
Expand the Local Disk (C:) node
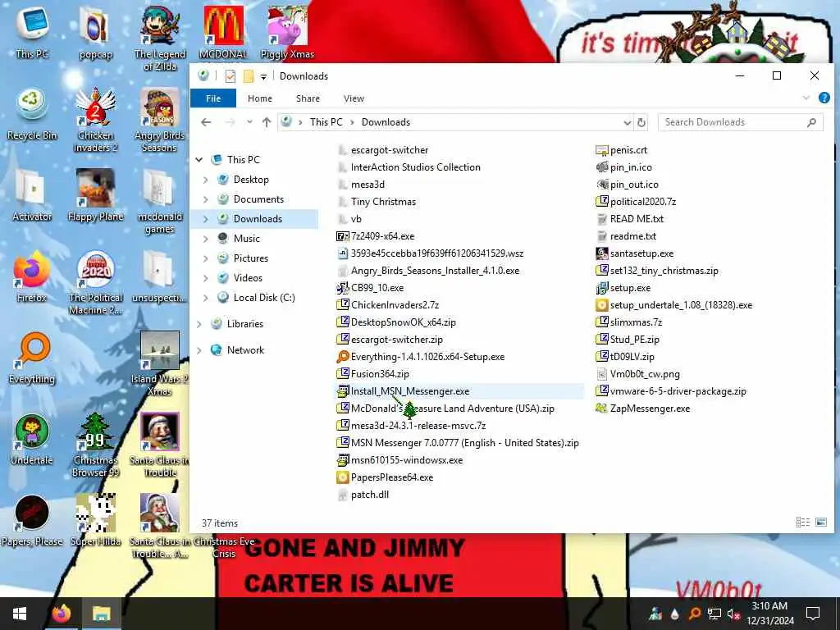point(206,298)
